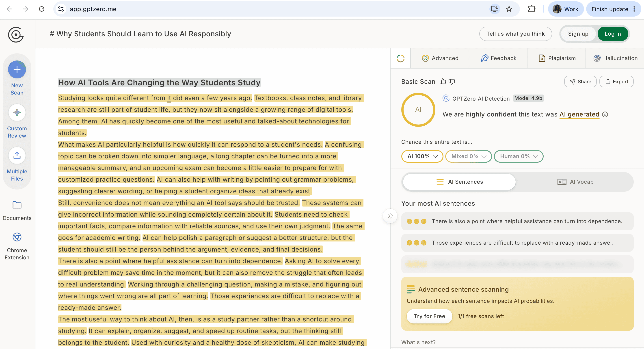Open Chrome's three-dot menu
The height and width of the screenshot is (349, 644).
tap(634, 9)
